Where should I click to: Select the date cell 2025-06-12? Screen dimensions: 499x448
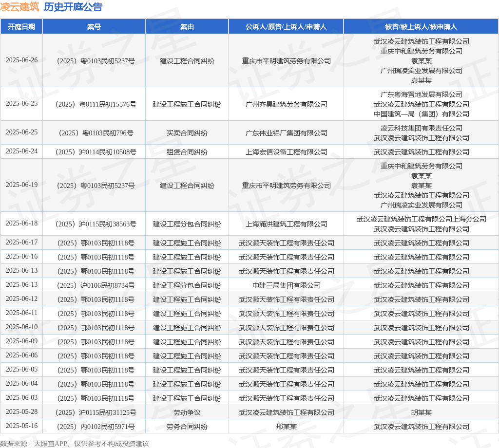[21, 299]
